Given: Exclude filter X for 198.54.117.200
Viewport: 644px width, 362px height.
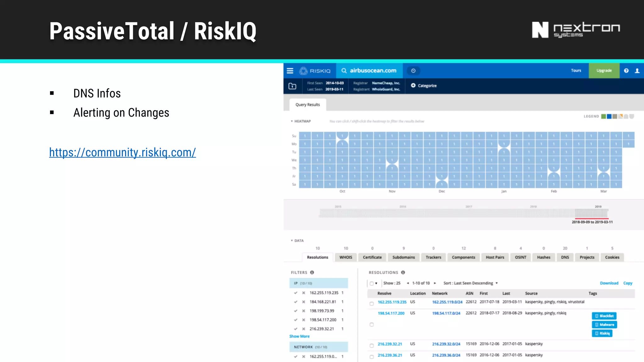Looking at the screenshot, I should [303, 320].
